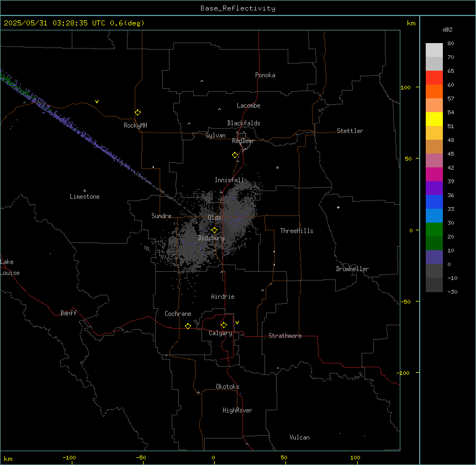Select the light gray 70-80 dBZ swatch
The image size is (476, 465).
(x=434, y=50)
